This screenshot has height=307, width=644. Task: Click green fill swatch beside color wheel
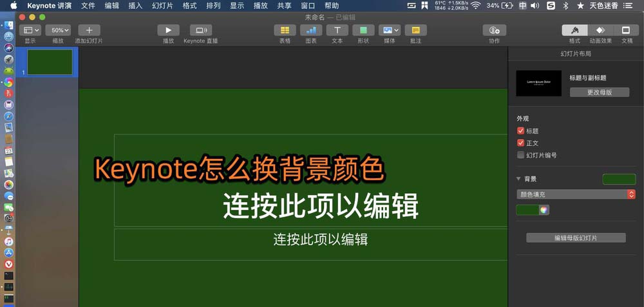pos(527,210)
